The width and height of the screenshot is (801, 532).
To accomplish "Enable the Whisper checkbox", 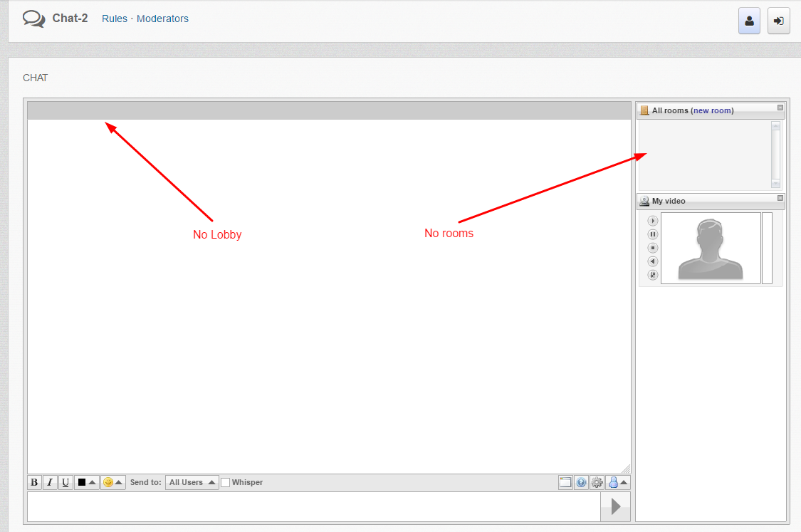I will pos(225,482).
